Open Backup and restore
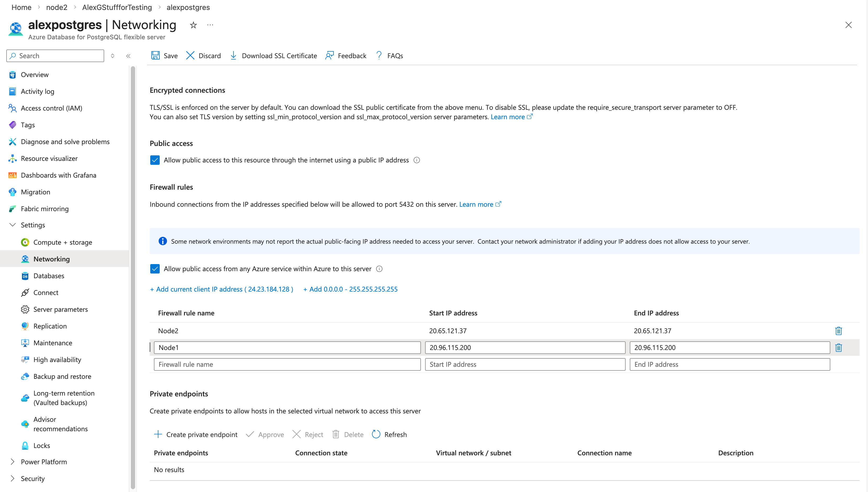The image size is (868, 492). pyautogui.click(x=63, y=376)
